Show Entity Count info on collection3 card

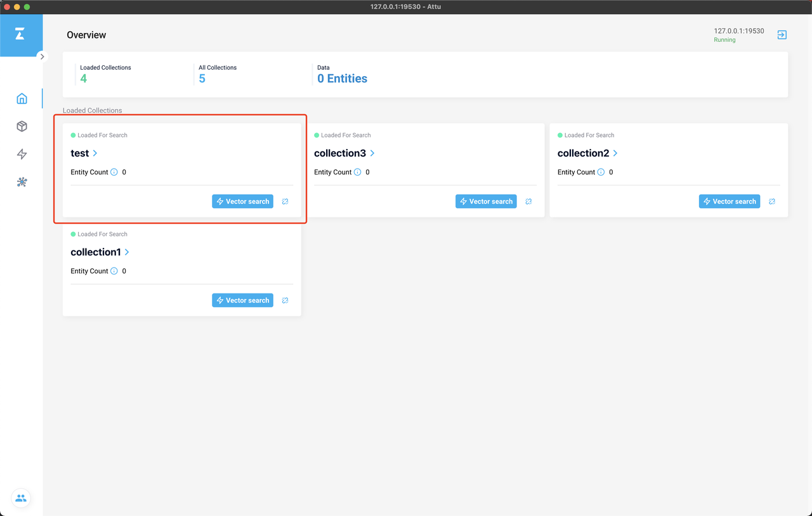pyautogui.click(x=358, y=172)
